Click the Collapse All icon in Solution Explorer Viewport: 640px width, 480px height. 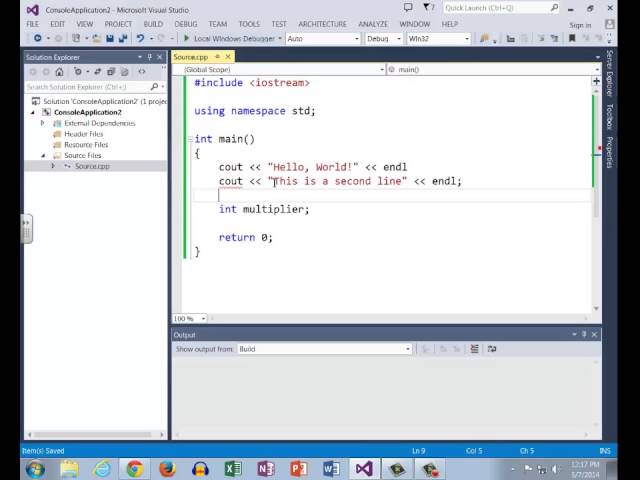111,72
